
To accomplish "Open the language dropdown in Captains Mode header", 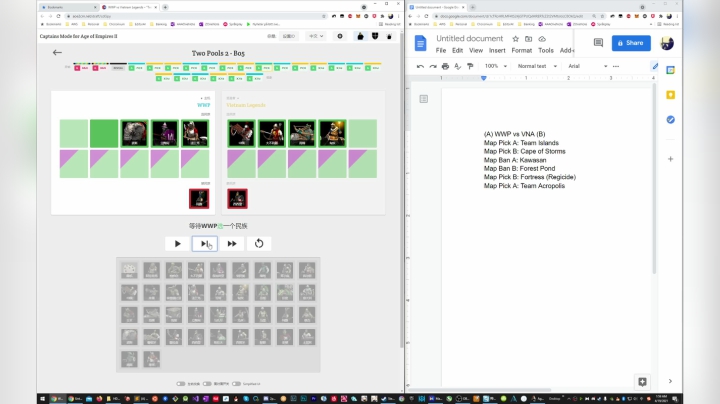I will pos(316,36).
